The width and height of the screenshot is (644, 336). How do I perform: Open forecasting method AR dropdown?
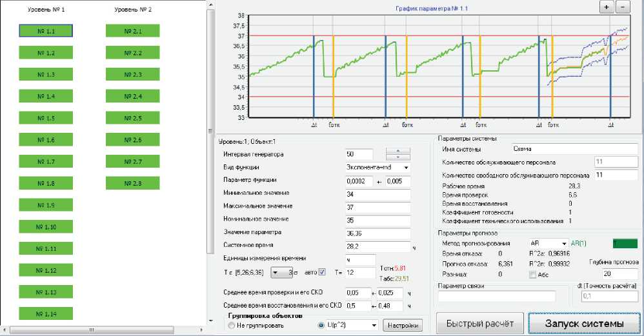tap(565, 243)
